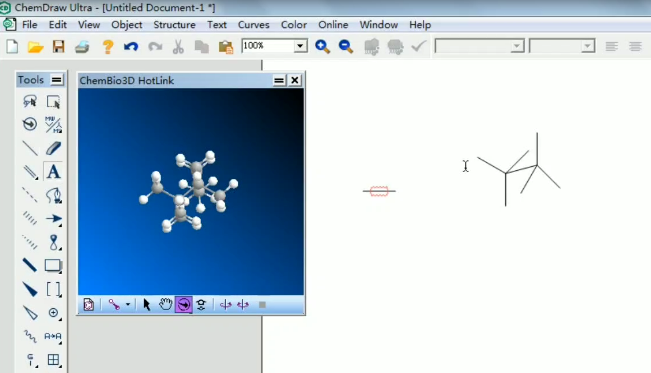Select the Arrow tool
Screen dimensions: 651x373
tap(53, 218)
